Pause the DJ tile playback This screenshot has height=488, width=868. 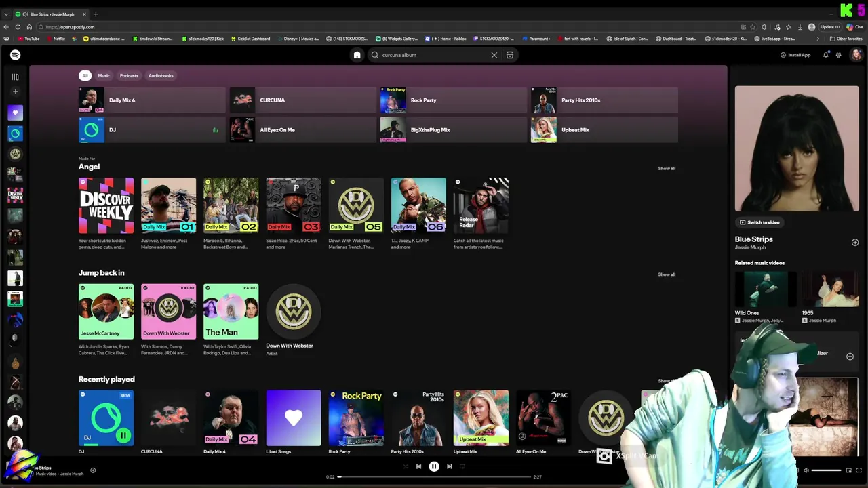point(123,435)
